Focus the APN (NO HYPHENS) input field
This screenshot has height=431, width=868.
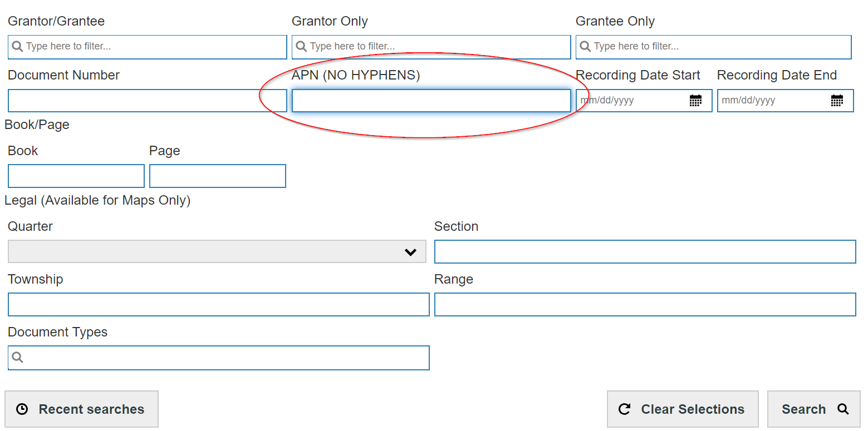click(431, 101)
